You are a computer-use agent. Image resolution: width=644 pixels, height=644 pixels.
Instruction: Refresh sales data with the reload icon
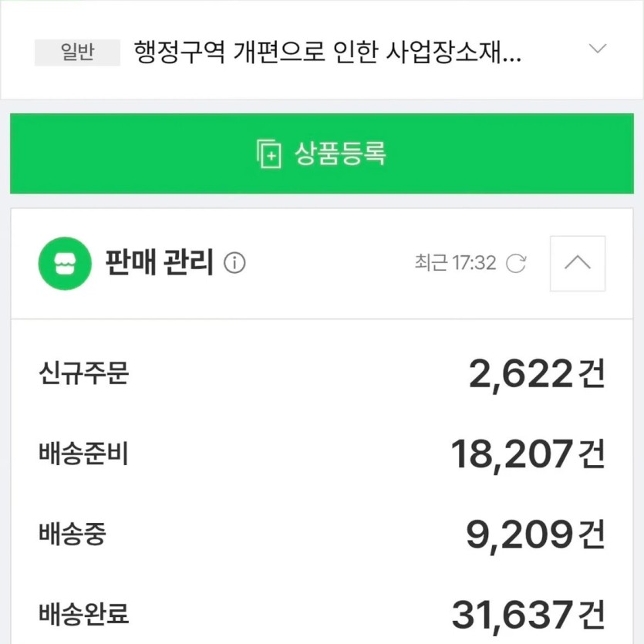(516, 263)
